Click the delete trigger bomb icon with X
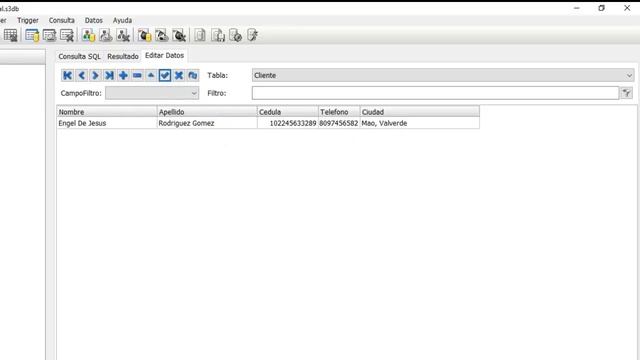 (179, 36)
